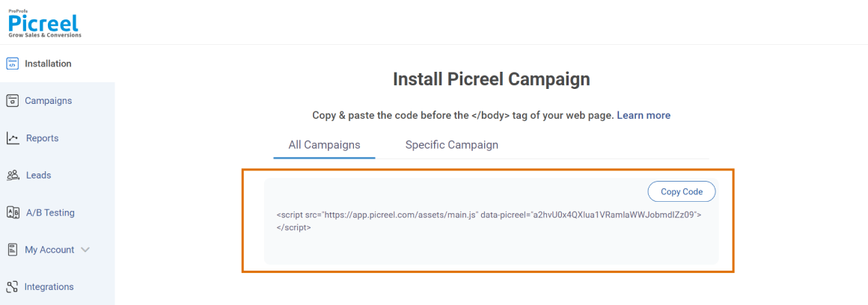868x305 pixels.
Task: Select the Leads menu label
Action: pyautogui.click(x=38, y=176)
